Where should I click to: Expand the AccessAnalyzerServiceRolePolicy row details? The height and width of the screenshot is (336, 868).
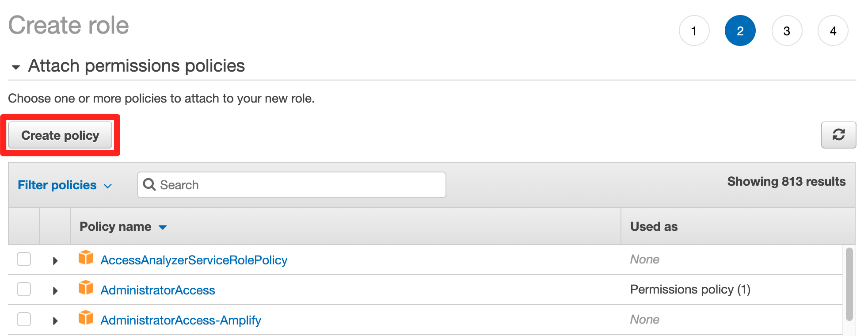(x=55, y=261)
